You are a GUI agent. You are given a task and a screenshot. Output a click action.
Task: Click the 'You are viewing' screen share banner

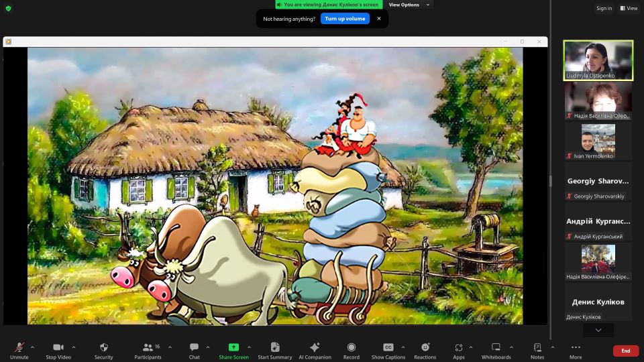[329, 5]
